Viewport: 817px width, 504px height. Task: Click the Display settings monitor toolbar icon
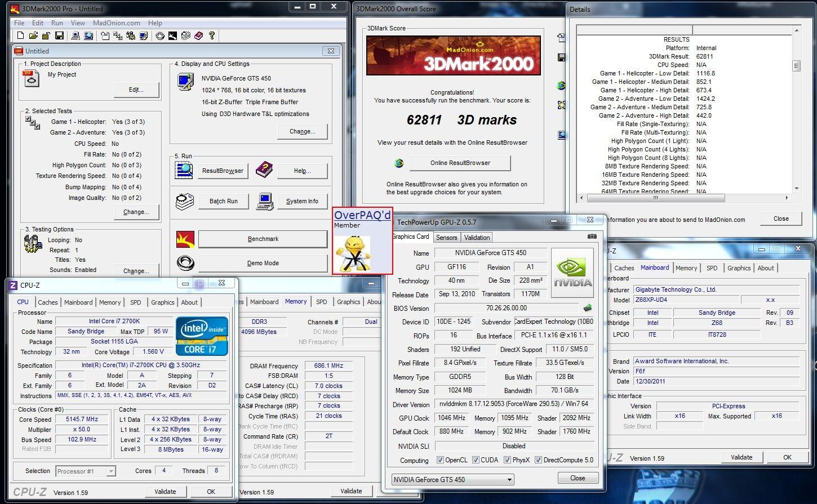[x=144, y=35]
